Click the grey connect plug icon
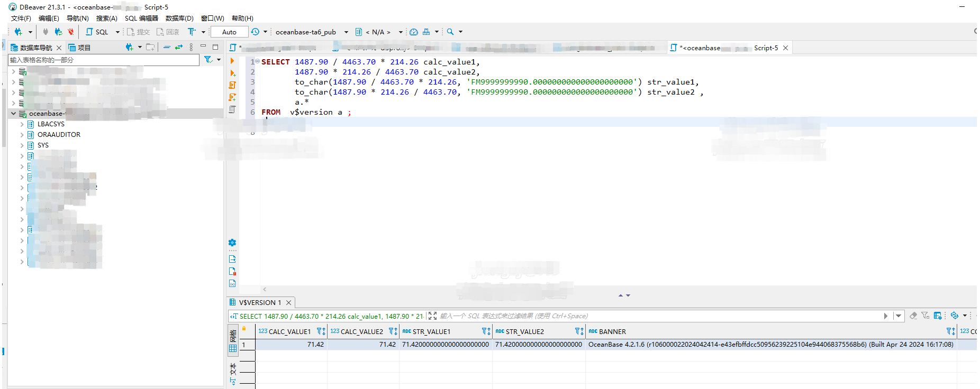The height and width of the screenshot is (389, 980). click(x=46, y=32)
